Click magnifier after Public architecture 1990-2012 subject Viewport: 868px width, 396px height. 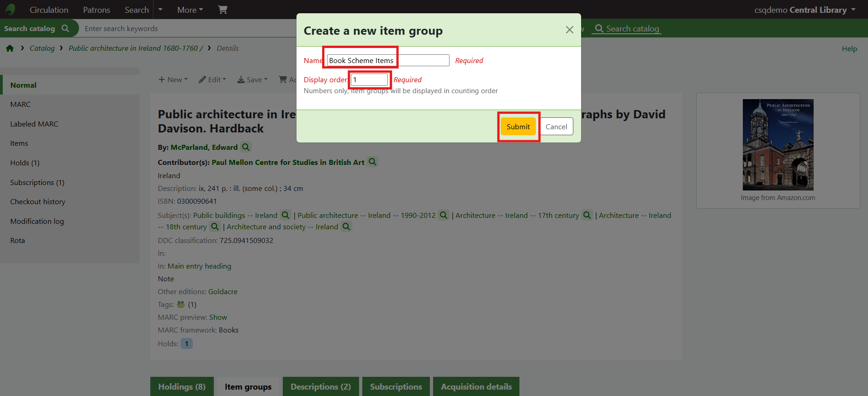(444, 215)
